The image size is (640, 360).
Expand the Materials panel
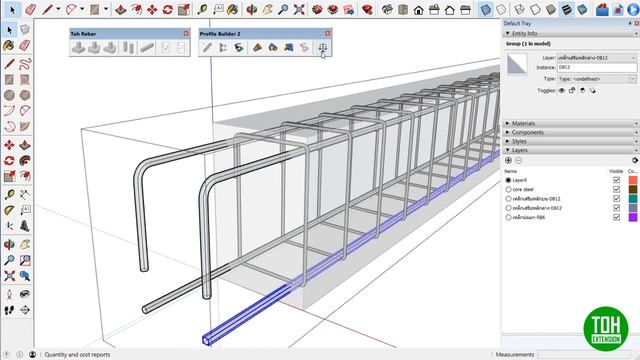pyautogui.click(x=508, y=123)
